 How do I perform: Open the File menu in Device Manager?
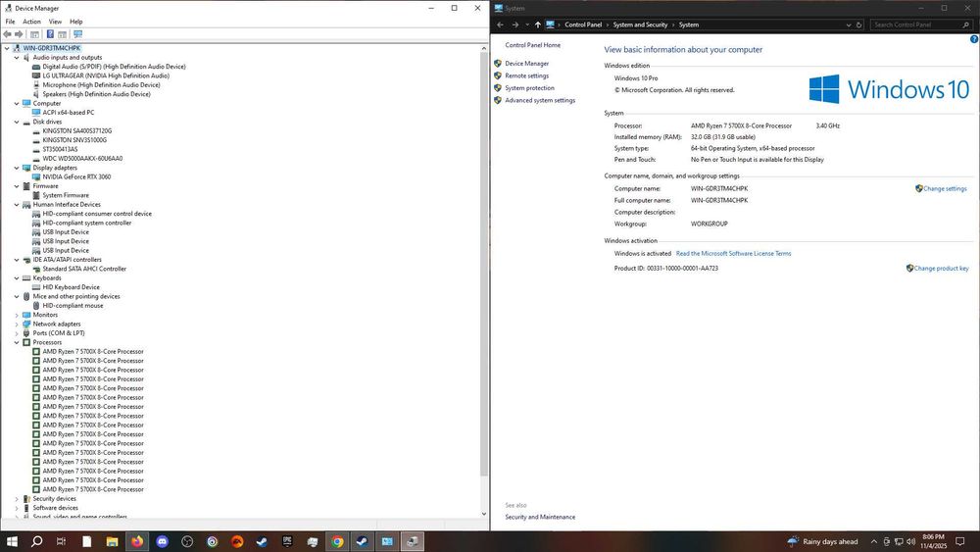coord(10,22)
